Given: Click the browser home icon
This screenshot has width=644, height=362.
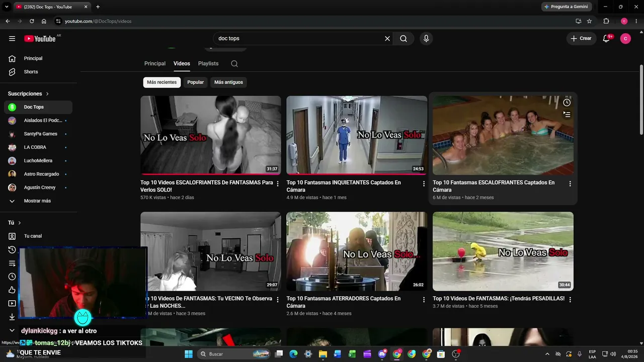Looking at the screenshot, I should (44, 21).
